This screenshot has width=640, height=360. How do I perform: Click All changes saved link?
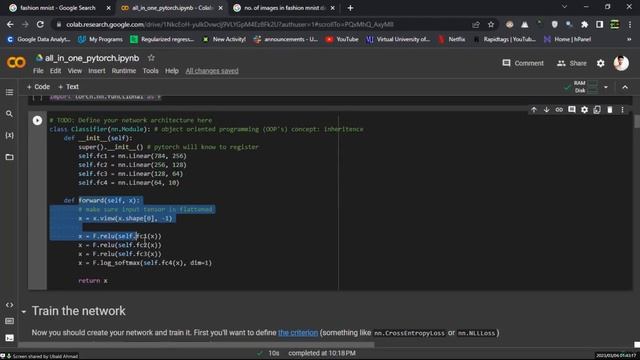(212, 71)
